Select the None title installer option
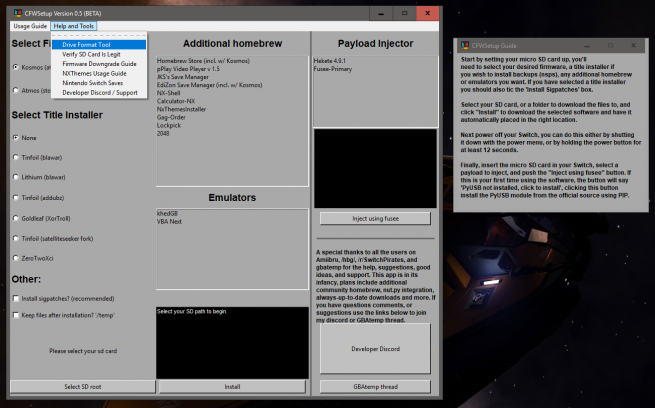The height and width of the screenshot is (408, 655). pos(15,137)
